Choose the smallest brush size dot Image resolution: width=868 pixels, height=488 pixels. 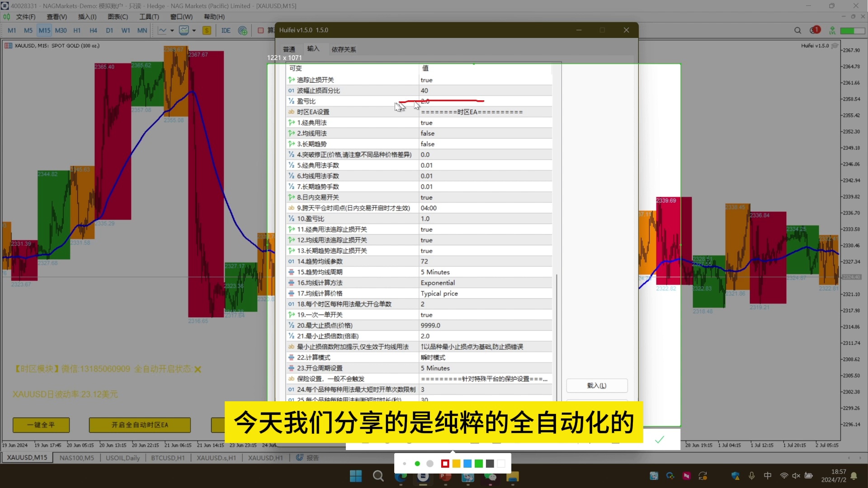[x=405, y=464]
